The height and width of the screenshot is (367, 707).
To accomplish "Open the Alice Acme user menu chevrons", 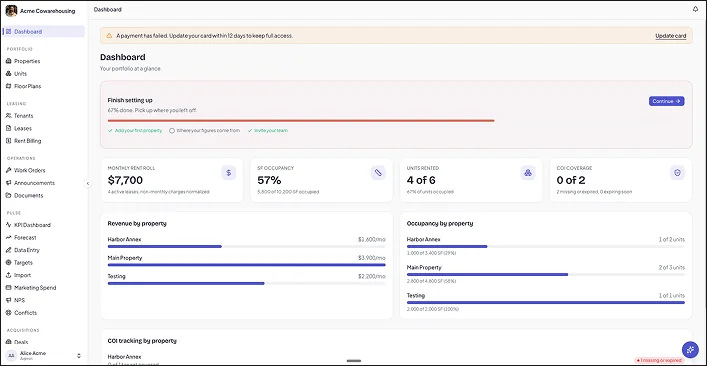I will 79,356.
